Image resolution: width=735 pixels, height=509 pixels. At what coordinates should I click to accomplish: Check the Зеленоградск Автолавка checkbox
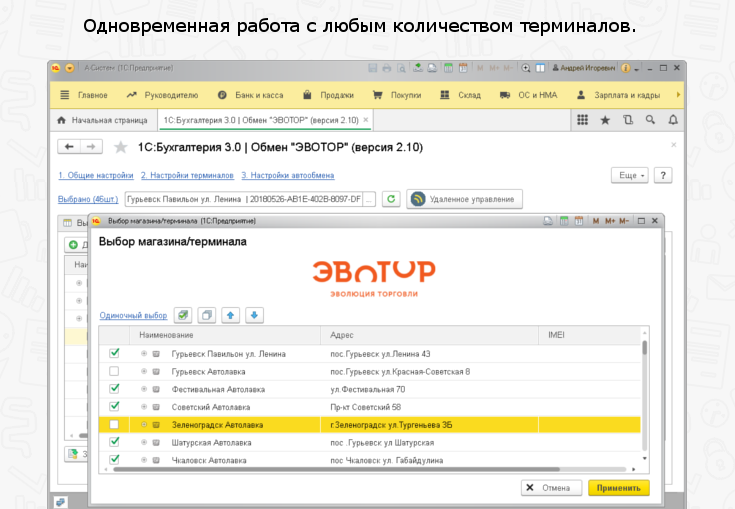(114, 425)
